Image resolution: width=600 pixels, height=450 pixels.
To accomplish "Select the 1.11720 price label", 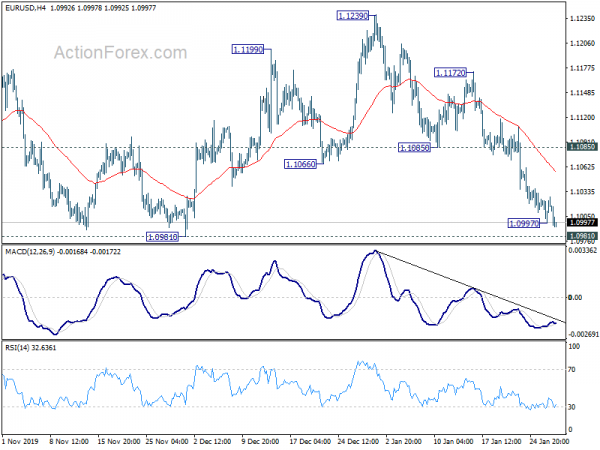I will (451, 73).
